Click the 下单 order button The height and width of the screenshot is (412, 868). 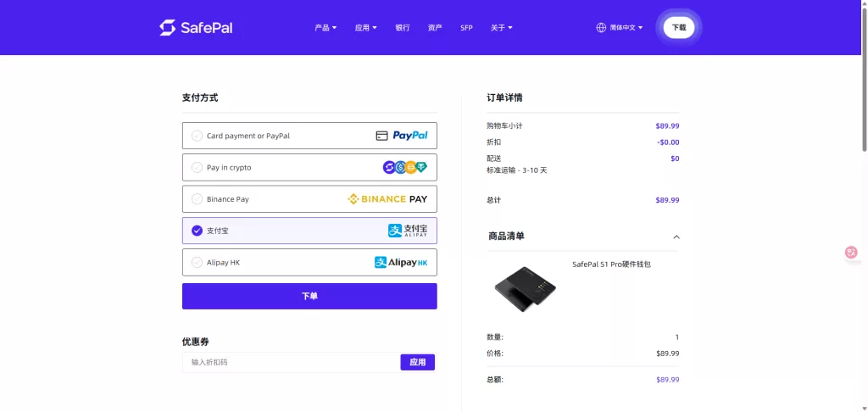click(309, 296)
